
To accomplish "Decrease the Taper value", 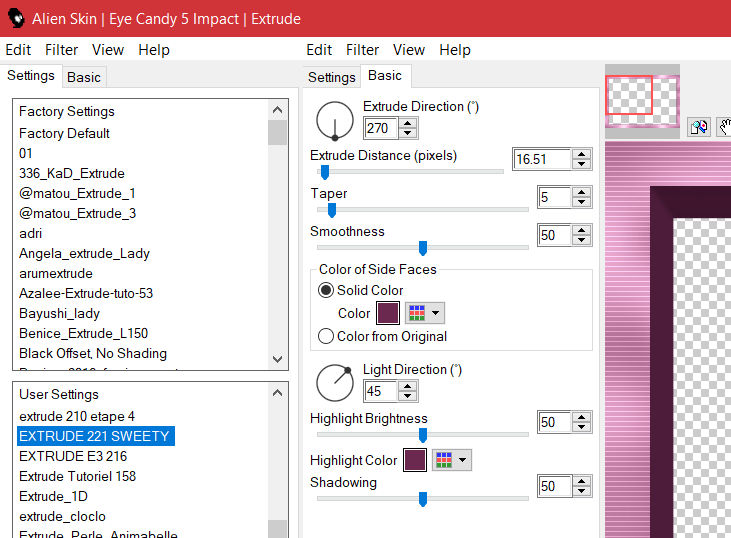I will [x=581, y=202].
